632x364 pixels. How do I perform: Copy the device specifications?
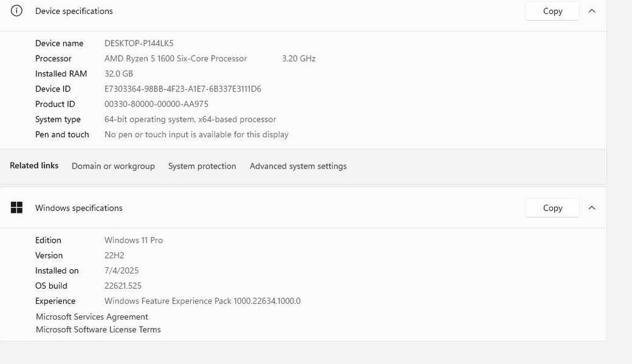pos(552,11)
